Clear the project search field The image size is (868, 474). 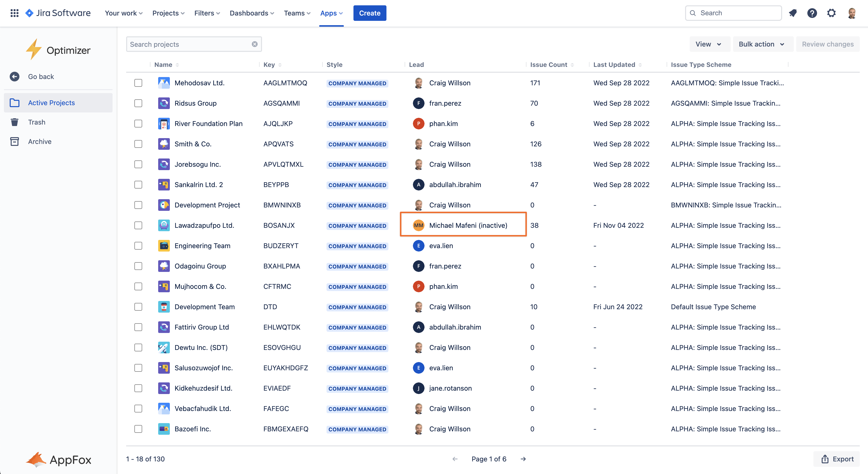(254, 44)
